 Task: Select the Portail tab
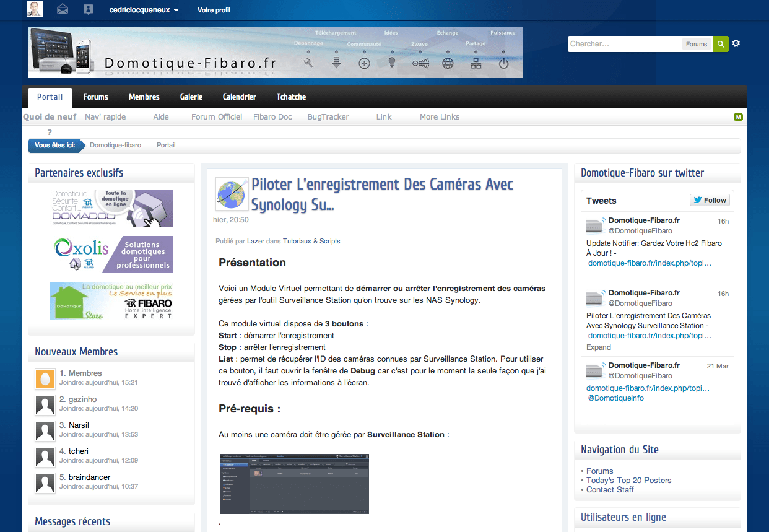click(50, 97)
